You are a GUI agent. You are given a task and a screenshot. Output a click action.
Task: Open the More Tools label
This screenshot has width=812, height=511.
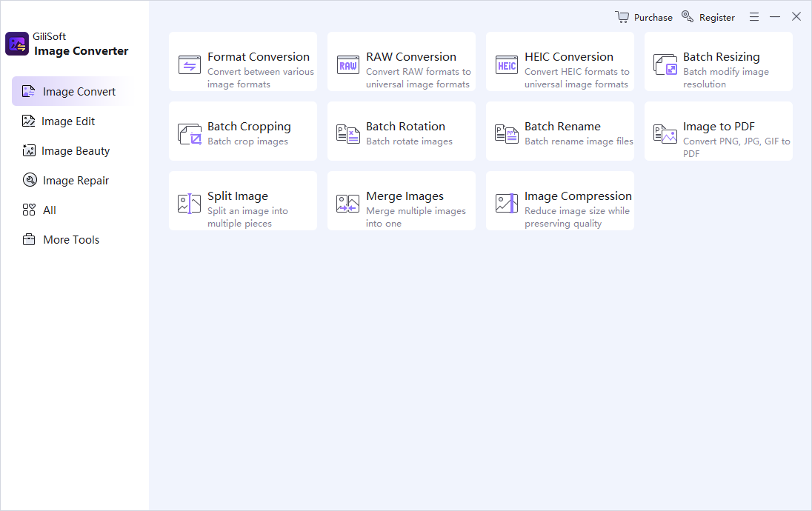[71, 240]
